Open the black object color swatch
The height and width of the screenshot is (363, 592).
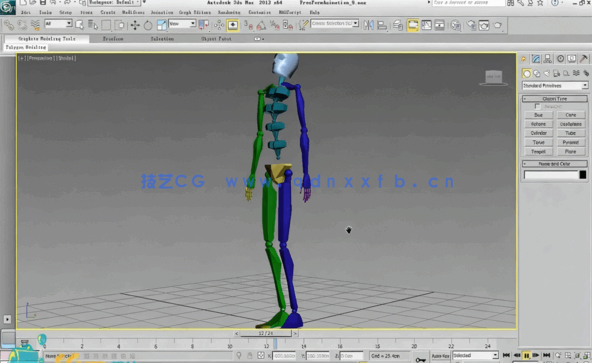[x=583, y=175]
